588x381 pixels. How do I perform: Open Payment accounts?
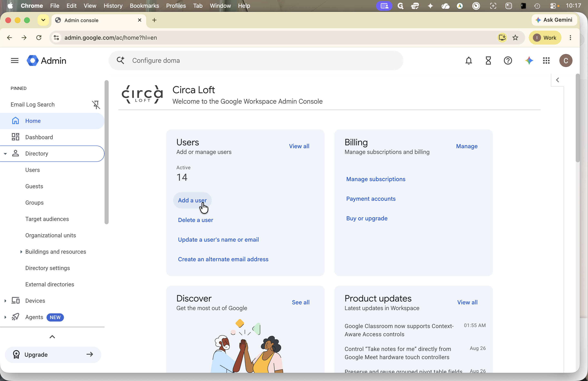tap(371, 199)
